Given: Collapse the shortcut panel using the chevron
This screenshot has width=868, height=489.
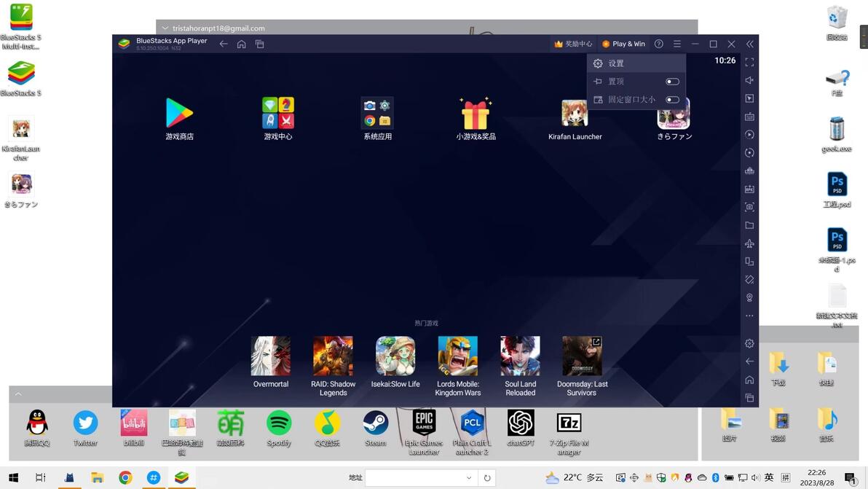Looking at the screenshot, I should coord(18,394).
